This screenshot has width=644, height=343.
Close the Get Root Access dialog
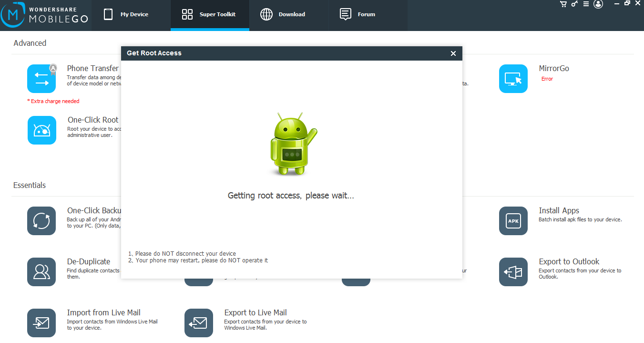point(453,53)
